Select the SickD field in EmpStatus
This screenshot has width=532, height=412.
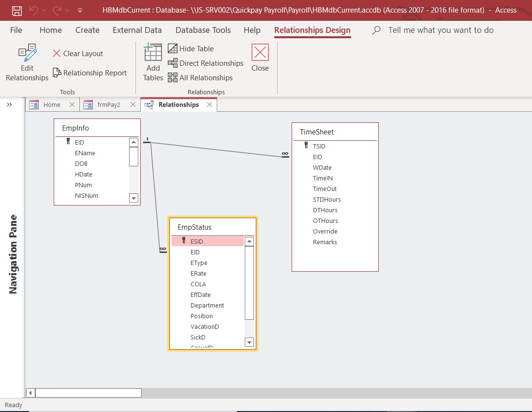point(198,338)
